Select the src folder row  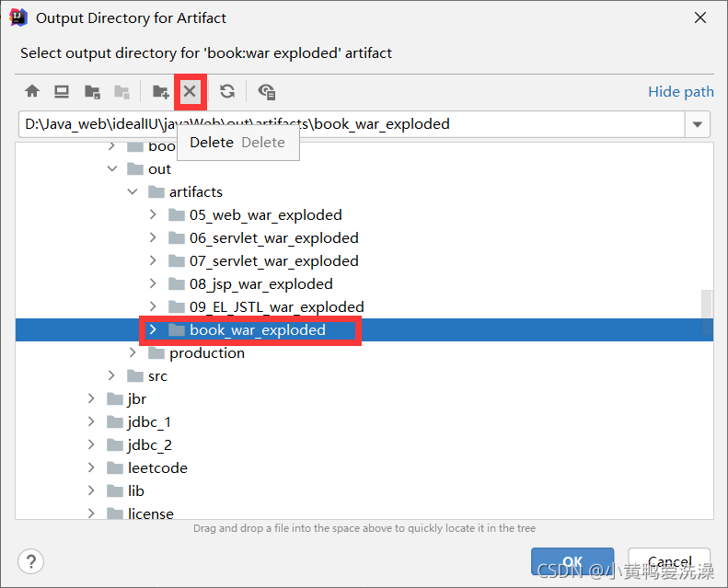[x=364, y=376]
